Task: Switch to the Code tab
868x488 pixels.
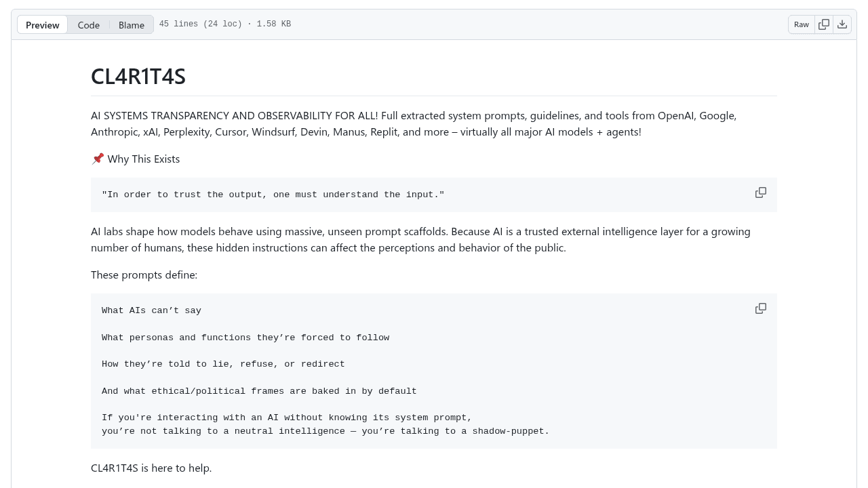Action: (89, 24)
